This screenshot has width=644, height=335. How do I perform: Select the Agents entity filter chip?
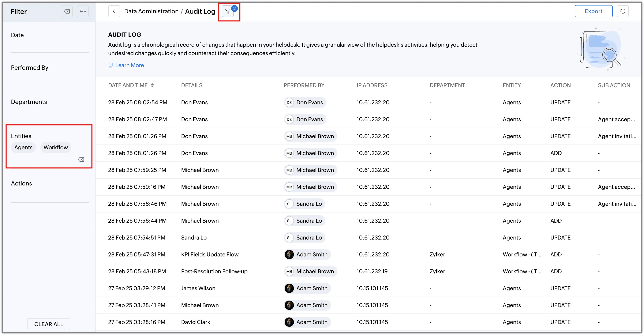click(23, 147)
